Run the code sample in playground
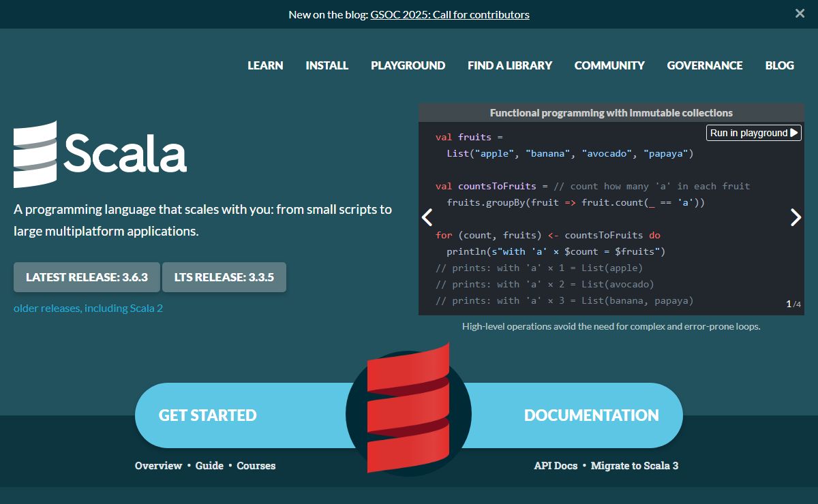The width and height of the screenshot is (818, 504). [x=754, y=133]
